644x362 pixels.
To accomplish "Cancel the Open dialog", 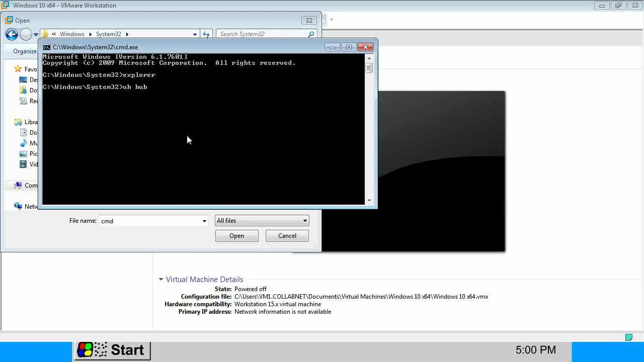I will click(287, 236).
